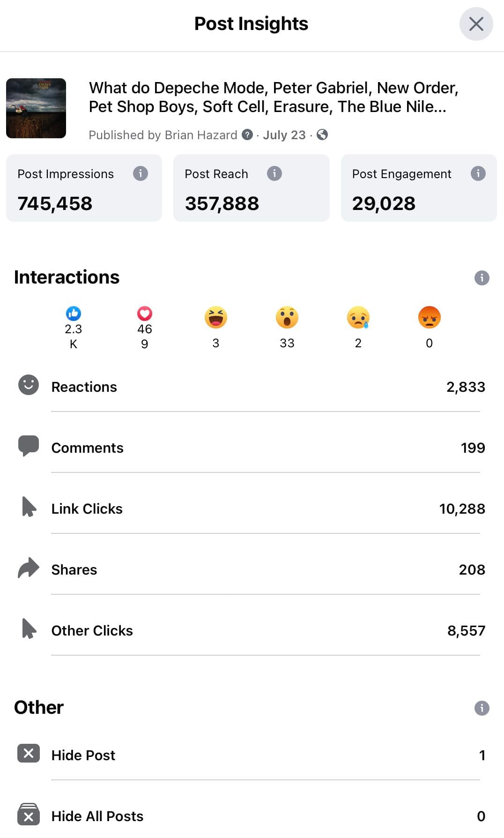The image size is (504, 838).
Task: Click the Angry reaction icon
Action: pyautogui.click(x=429, y=318)
